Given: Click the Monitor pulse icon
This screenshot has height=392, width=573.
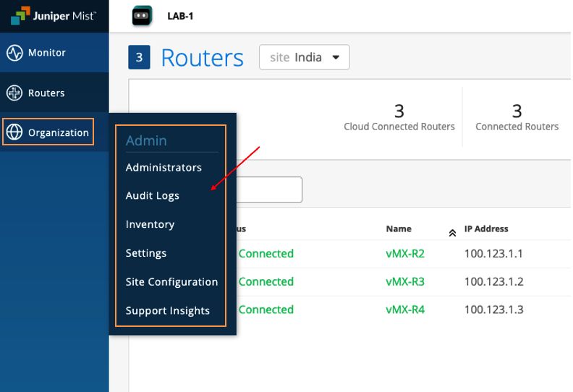Looking at the screenshot, I should pyautogui.click(x=14, y=53).
